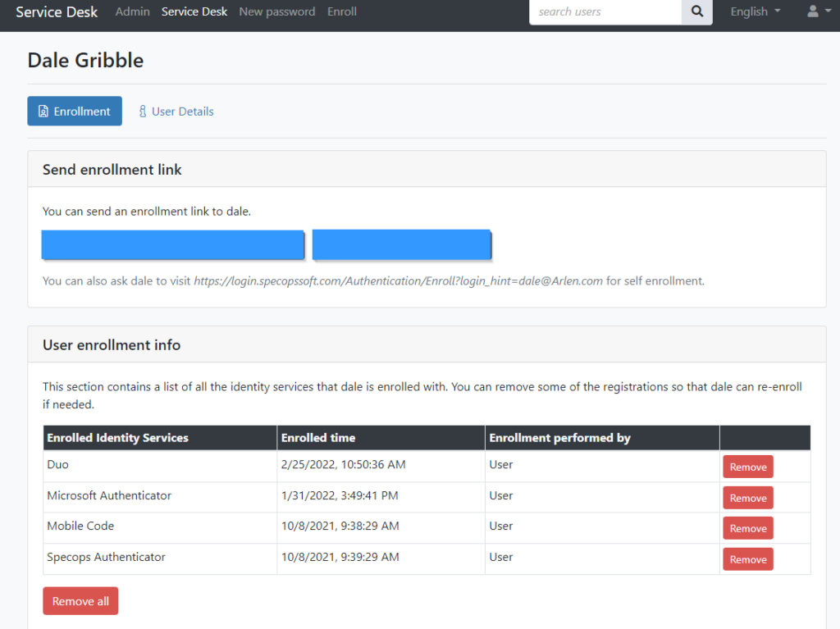Focus the search users input field
Screen dimensions: 840x629
coord(605,11)
